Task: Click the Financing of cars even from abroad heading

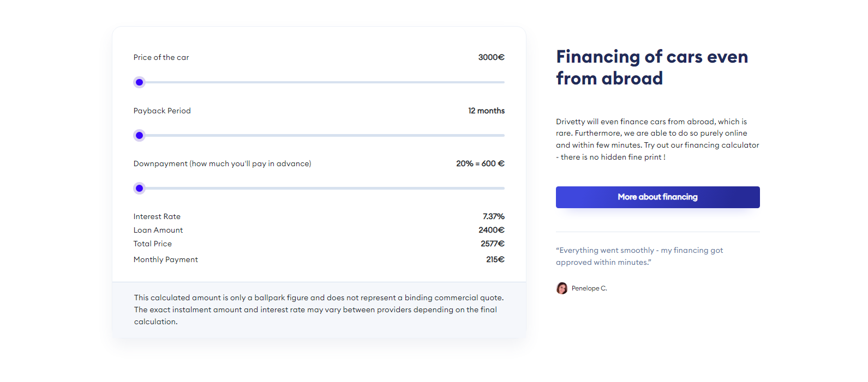Action: point(651,68)
